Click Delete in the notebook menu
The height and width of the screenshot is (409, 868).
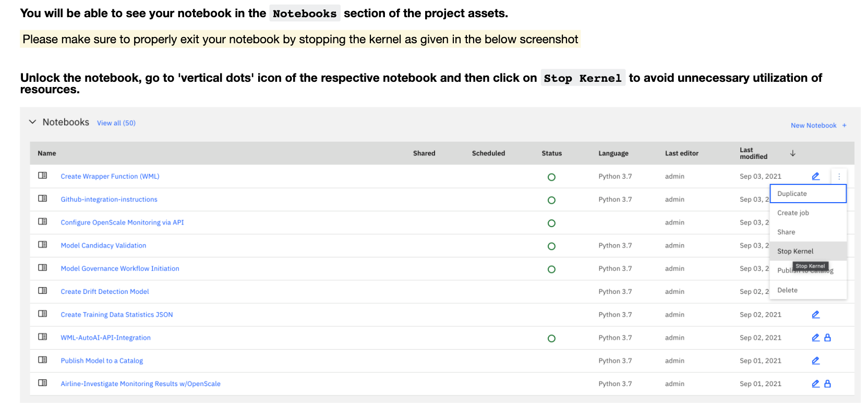pyautogui.click(x=787, y=290)
